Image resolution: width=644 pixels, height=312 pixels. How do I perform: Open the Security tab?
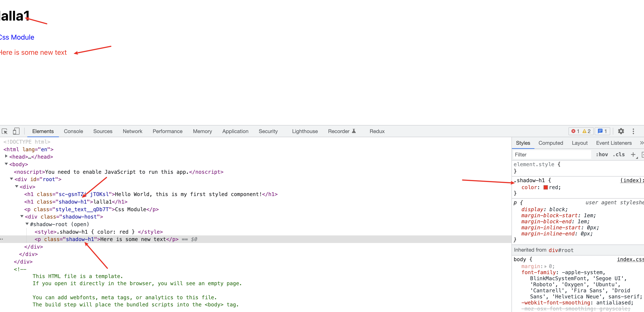tap(268, 131)
